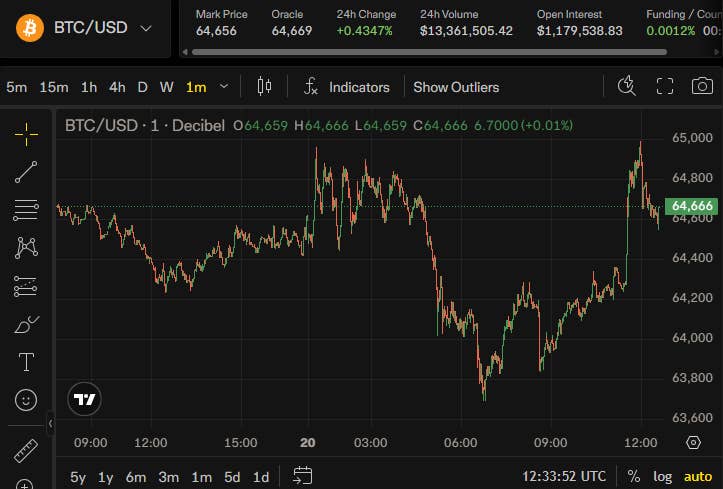Switch to 1h timeframe

click(89, 87)
